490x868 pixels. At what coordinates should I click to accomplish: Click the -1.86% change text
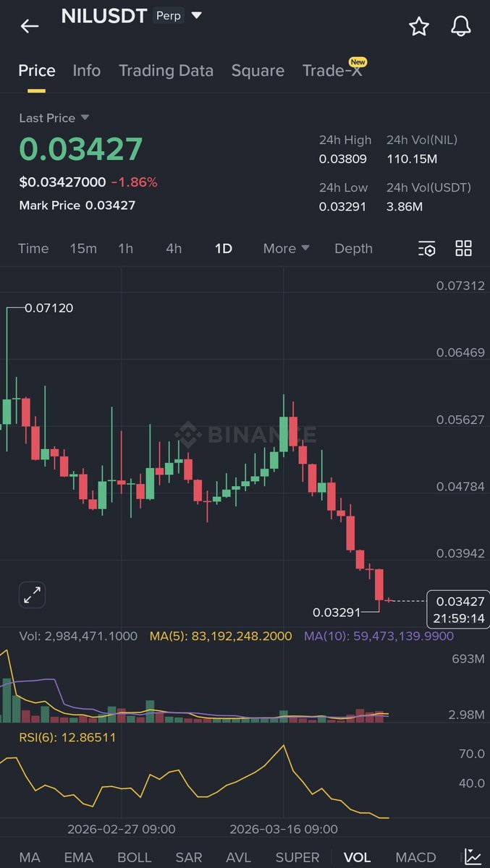click(135, 182)
